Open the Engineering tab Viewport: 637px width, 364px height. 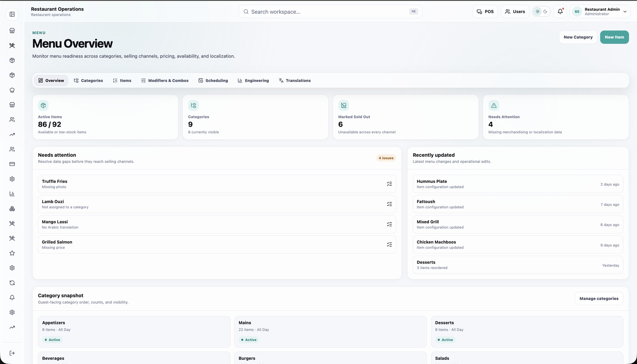click(253, 81)
